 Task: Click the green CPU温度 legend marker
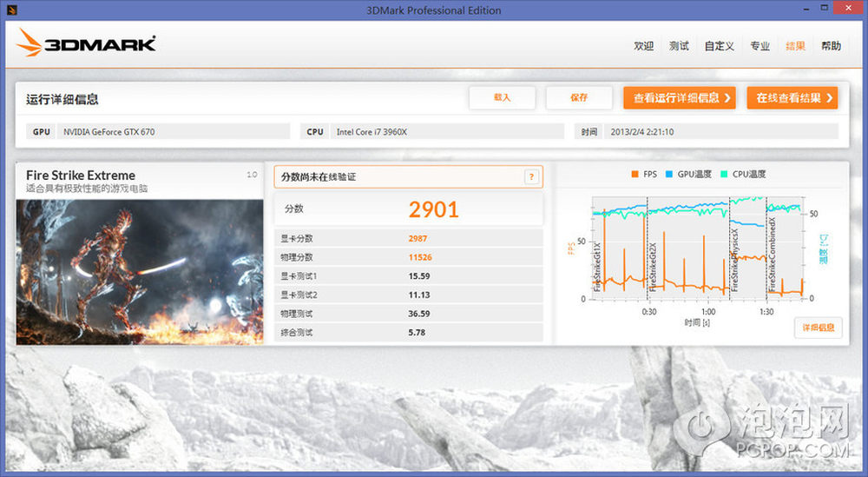pos(724,174)
